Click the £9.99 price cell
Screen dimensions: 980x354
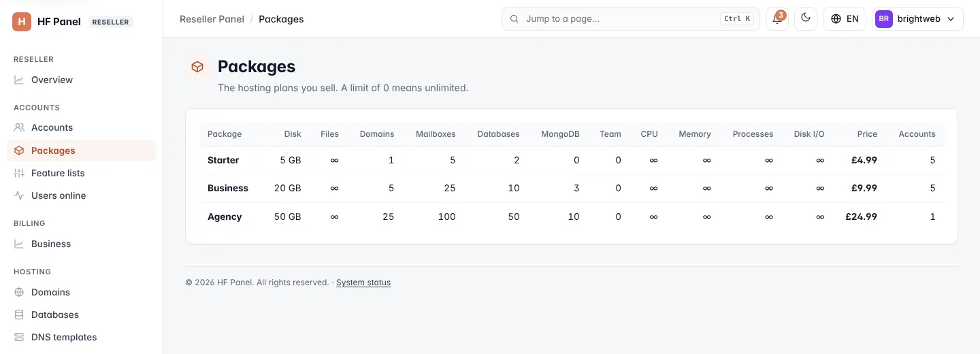(864, 188)
